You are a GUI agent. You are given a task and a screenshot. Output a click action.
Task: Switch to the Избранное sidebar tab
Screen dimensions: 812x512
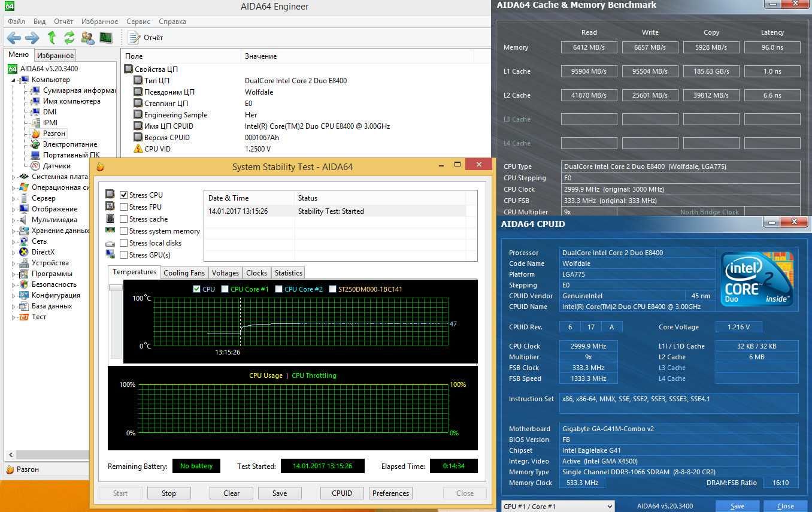click(x=55, y=56)
